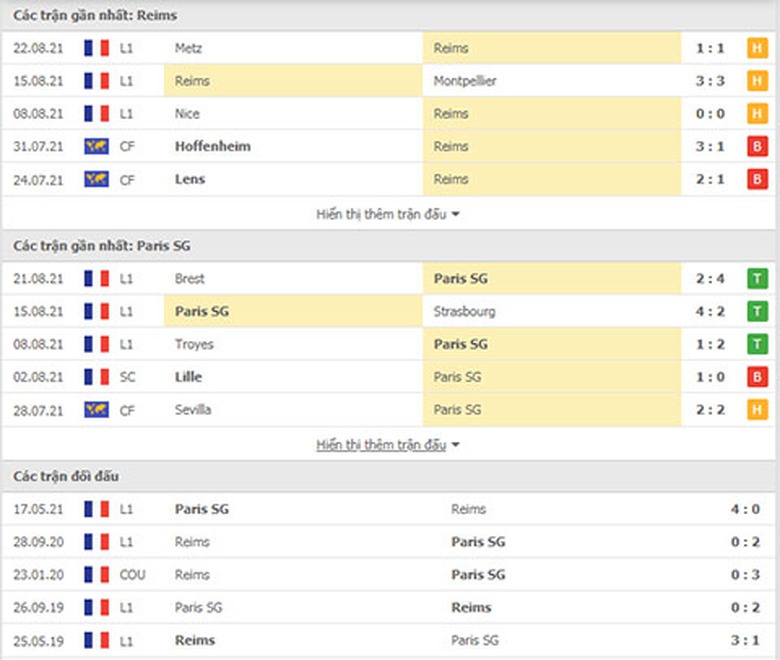Click the Lille team name in SC match
Viewport: 780px width, 660px height.
[x=188, y=378]
